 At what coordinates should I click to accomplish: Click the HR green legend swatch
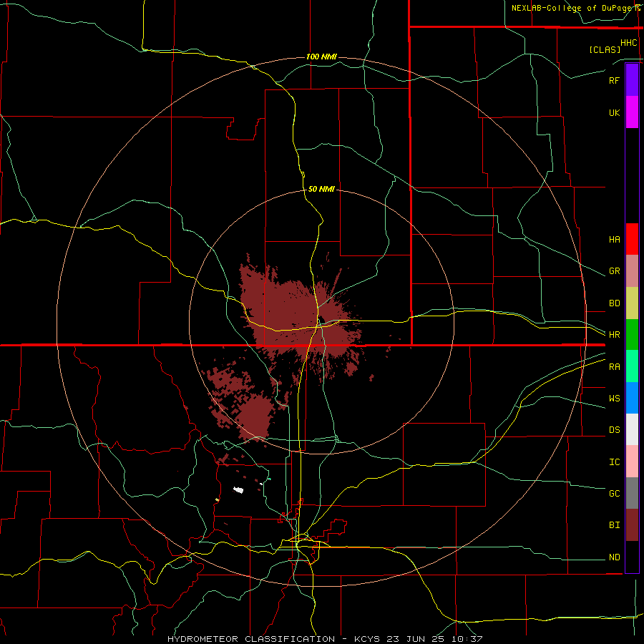pos(632,335)
